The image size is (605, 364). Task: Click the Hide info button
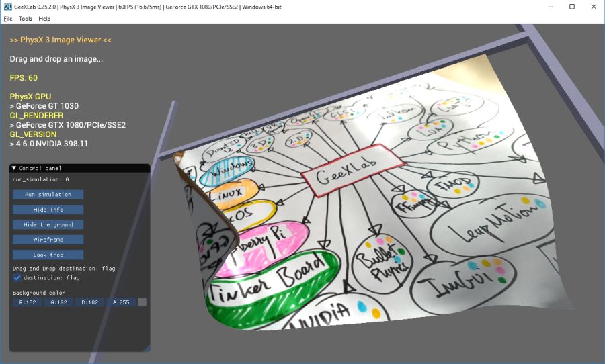click(x=48, y=210)
